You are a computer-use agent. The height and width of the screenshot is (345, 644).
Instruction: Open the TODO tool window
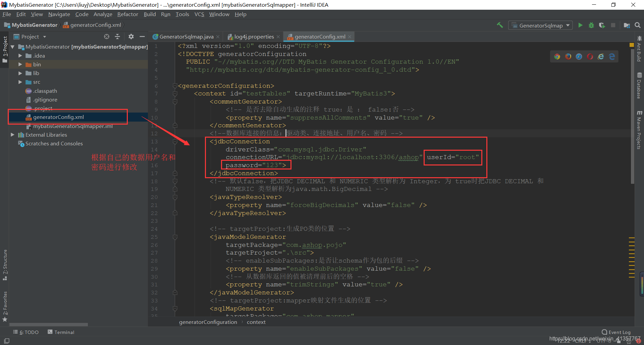26,332
